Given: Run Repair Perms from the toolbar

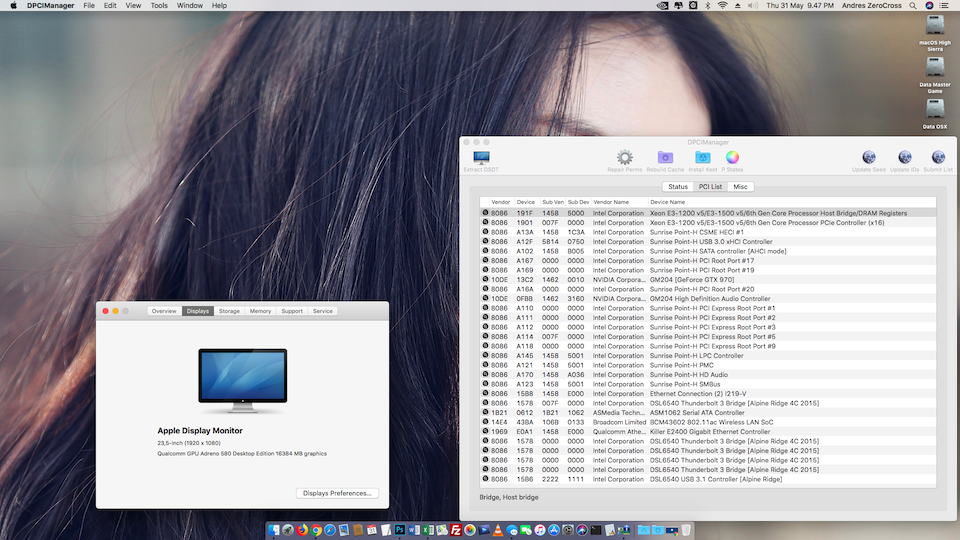Looking at the screenshot, I should pos(624,158).
